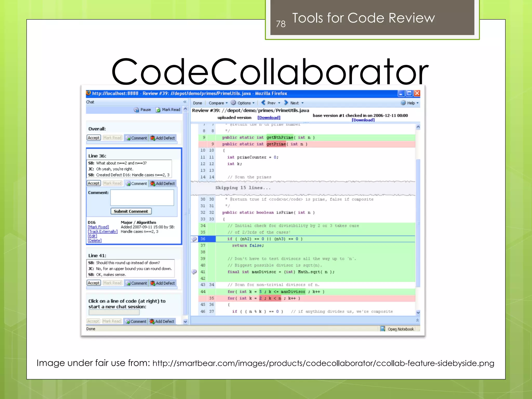Collapse the Chat panel with double chevron
This screenshot has height=399, width=532.
pyautogui.click(x=185, y=102)
